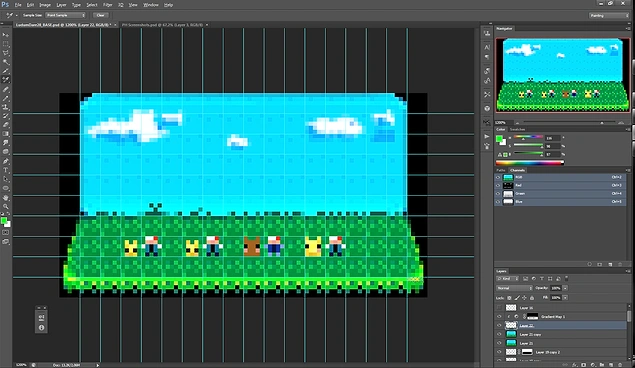Select the Magic Wand tool

coord(6,62)
